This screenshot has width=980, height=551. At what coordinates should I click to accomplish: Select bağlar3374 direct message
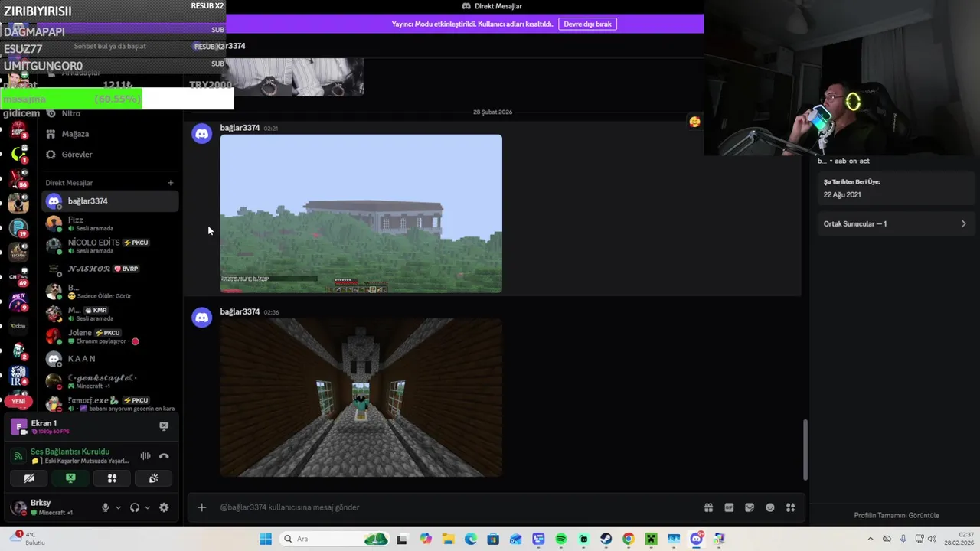(109, 201)
